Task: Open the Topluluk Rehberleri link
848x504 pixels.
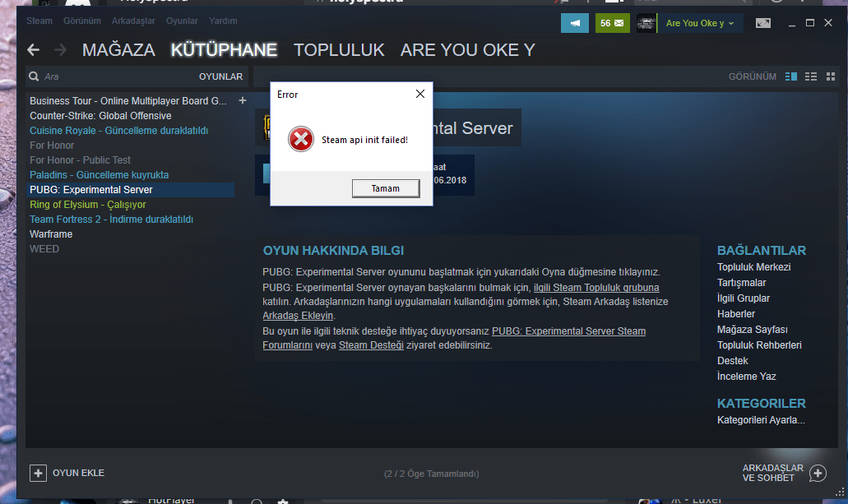Action: point(759,345)
